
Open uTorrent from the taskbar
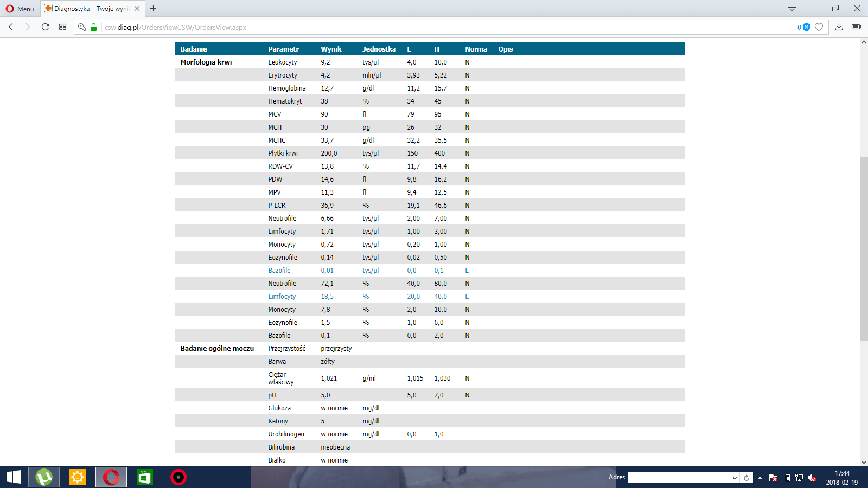click(44, 477)
